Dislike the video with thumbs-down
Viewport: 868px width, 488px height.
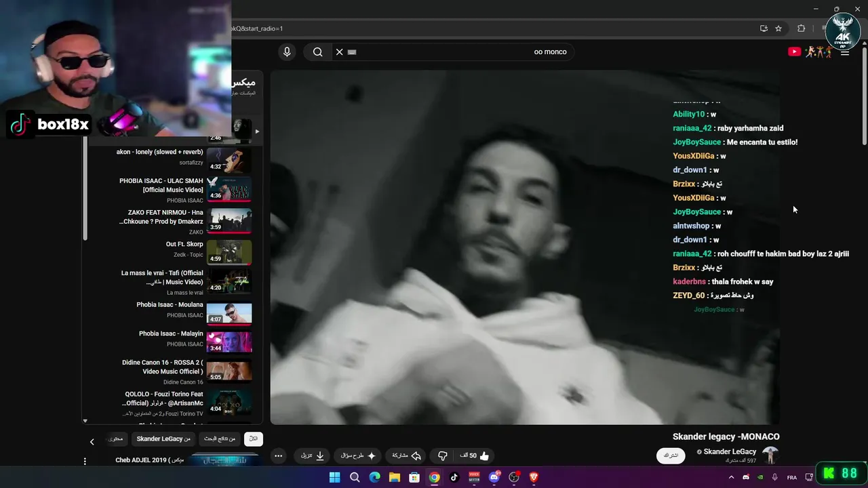(442, 456)
